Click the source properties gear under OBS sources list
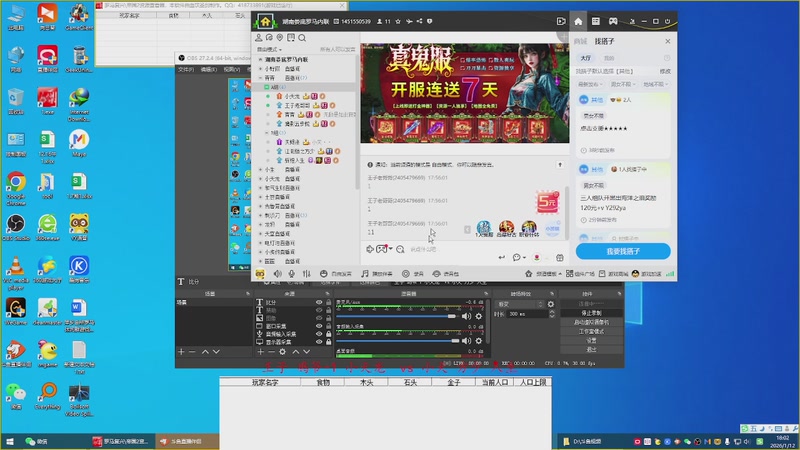 pyautogui.click(x=282, y=352)
